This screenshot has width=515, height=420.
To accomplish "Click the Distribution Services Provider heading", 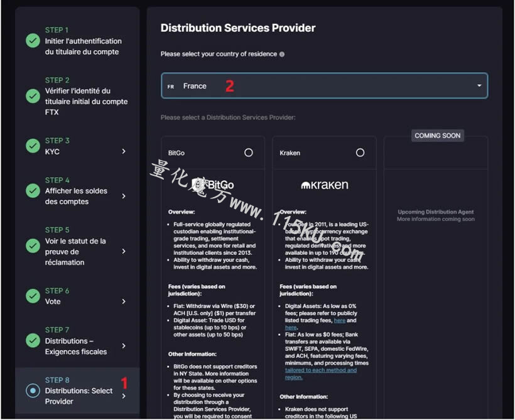I will coord(238,28).
